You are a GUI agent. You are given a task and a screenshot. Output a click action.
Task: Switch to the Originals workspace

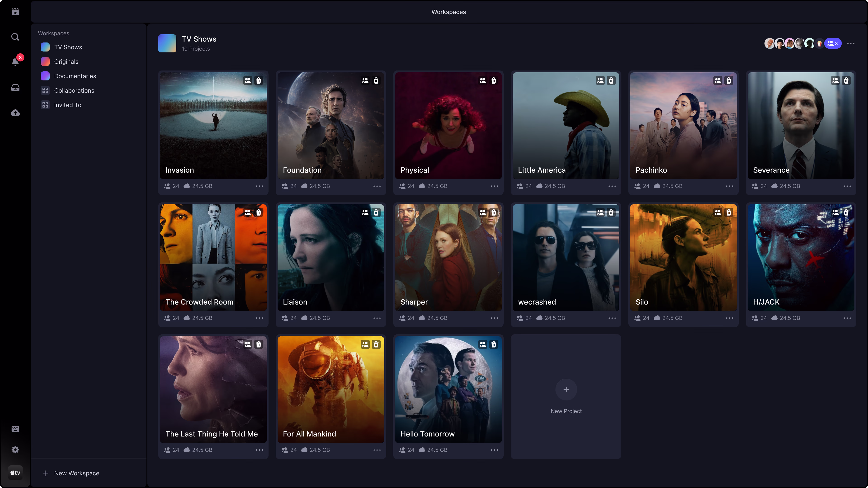coord(66,61)
